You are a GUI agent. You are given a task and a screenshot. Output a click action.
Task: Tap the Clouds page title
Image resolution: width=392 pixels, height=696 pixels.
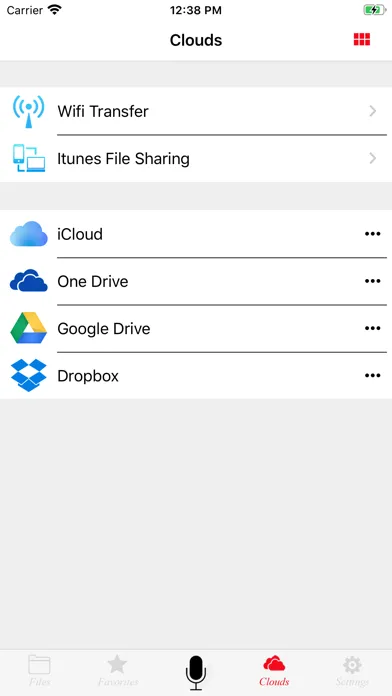click(x=196, y=40)
